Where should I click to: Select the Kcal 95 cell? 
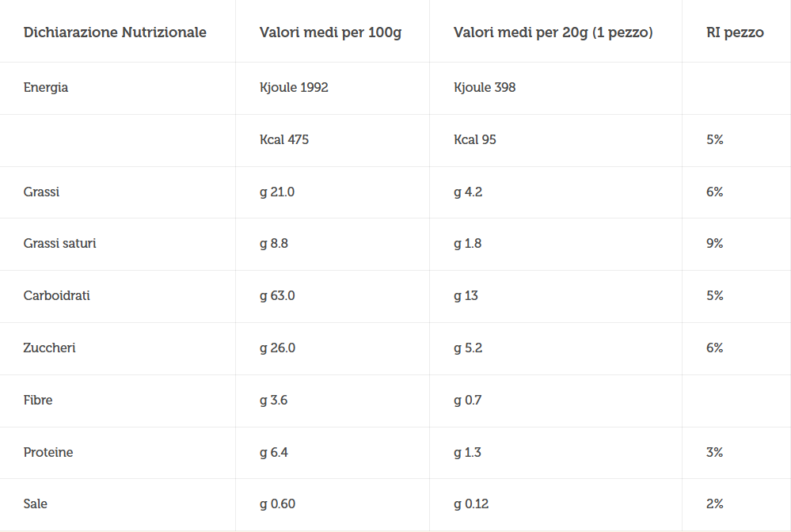[x=475, y=139]
